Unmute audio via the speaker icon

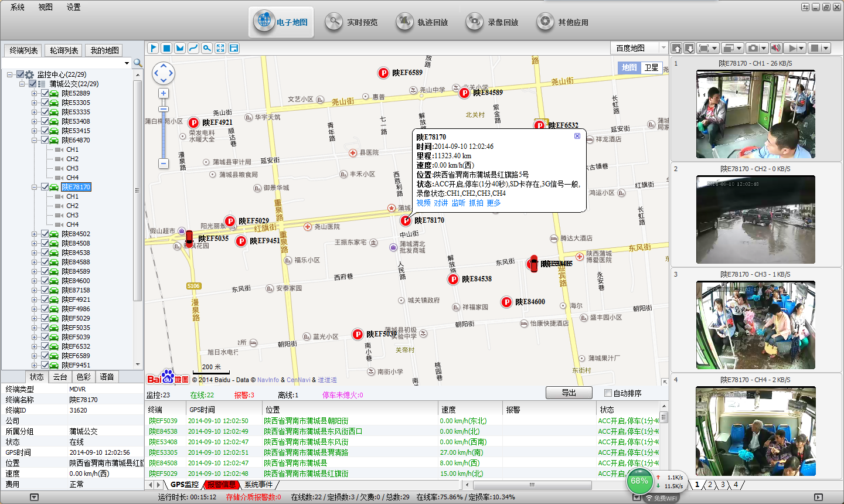pos(775,48)
